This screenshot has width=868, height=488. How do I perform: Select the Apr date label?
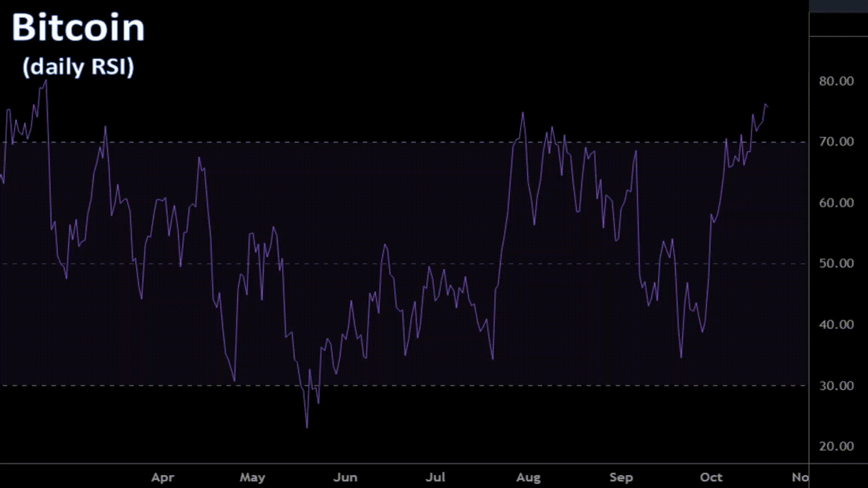point(162,477)
